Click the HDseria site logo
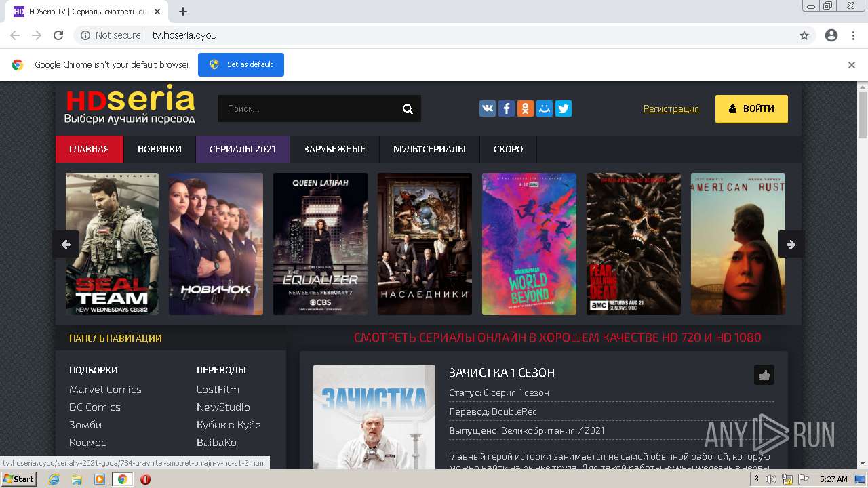This screenshot has width=868, height=488. 130,105
